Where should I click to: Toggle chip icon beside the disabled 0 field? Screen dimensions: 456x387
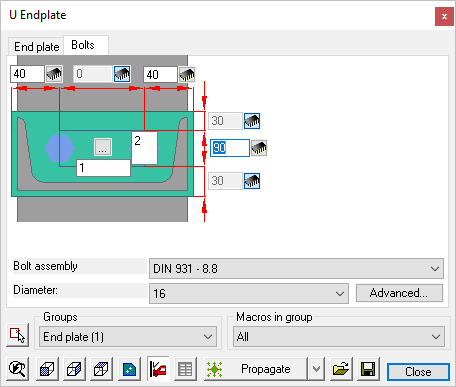(122, 74)
